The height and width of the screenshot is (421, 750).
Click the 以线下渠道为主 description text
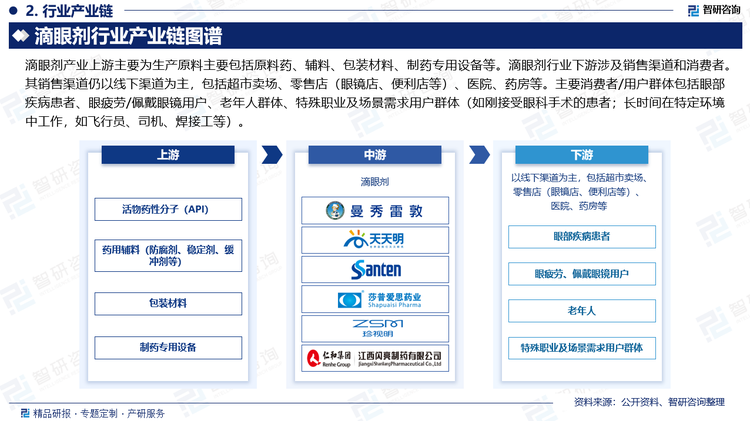(x=579, y=192)
